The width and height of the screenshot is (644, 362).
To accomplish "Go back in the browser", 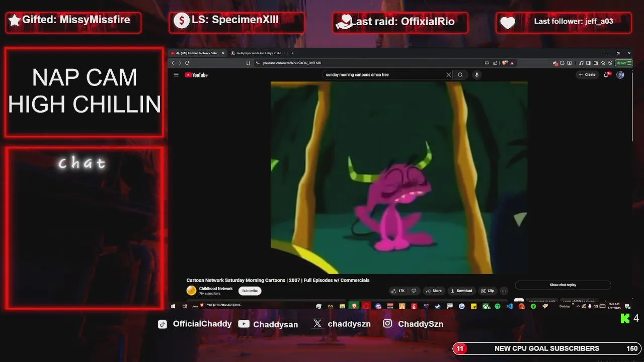I will point(173,63).
